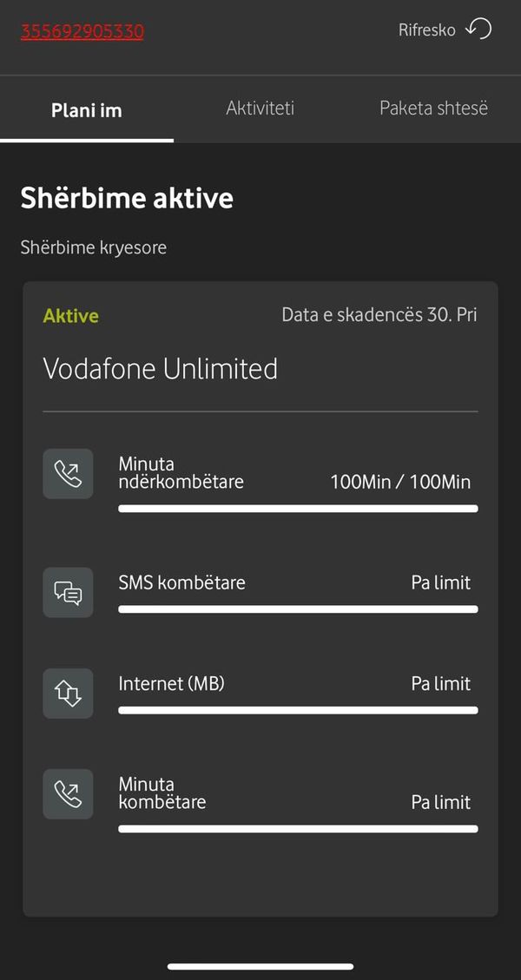Tap the Minuta kombëtare phone icon
Image resolution: width=521 pixels, height=980 pixels.
click(x=68, y=794)
